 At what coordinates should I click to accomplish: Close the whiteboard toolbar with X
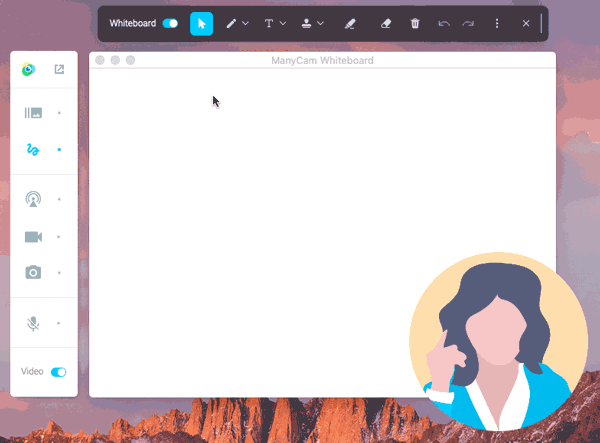(x=526, y=24)
